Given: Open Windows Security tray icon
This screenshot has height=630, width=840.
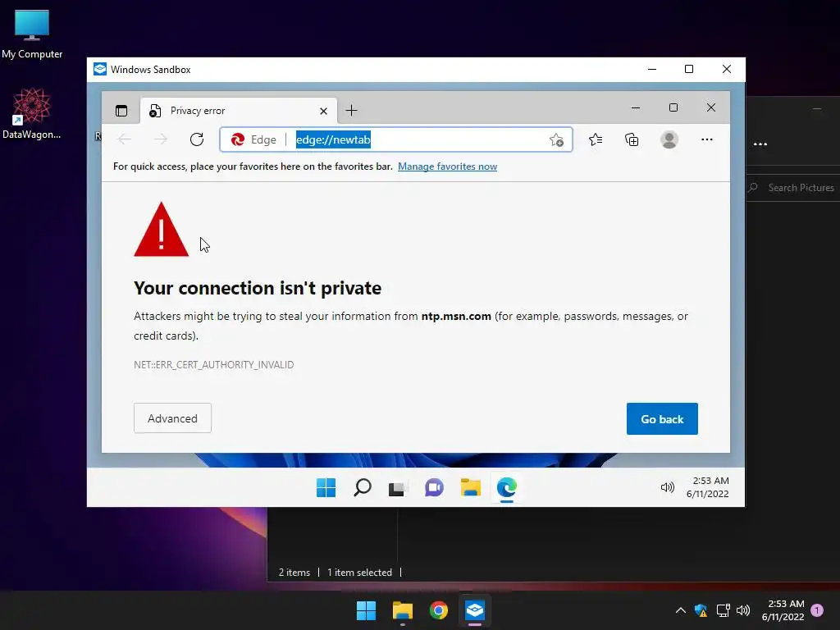Looking at the screenshot, I should click(701, 610).
